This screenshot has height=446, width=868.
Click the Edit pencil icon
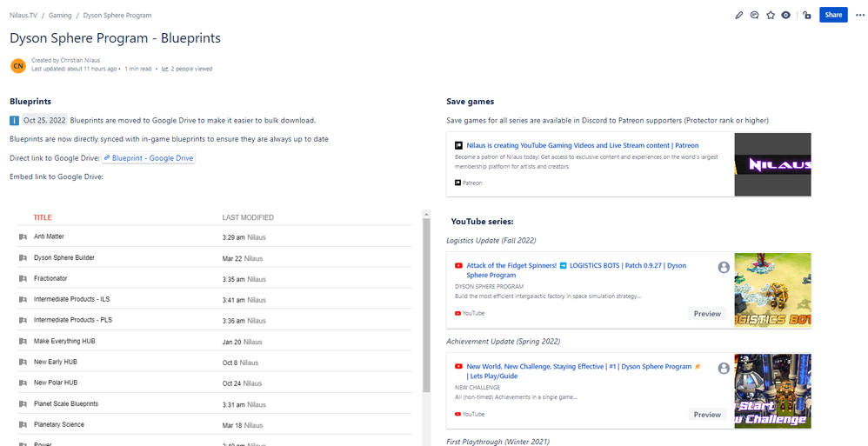click(738, 16)
